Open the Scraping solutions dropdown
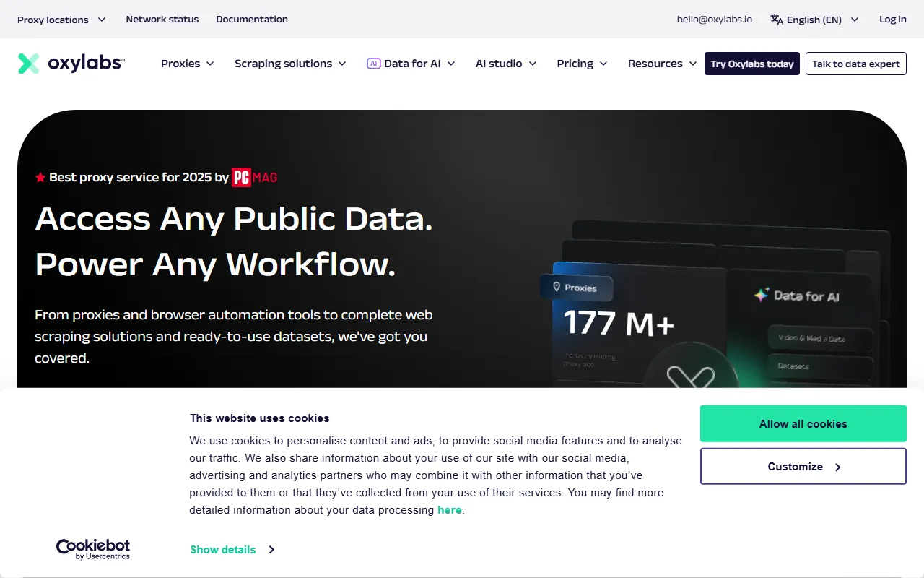The height and width of the screenshot is (578, 924). point(290,64)
